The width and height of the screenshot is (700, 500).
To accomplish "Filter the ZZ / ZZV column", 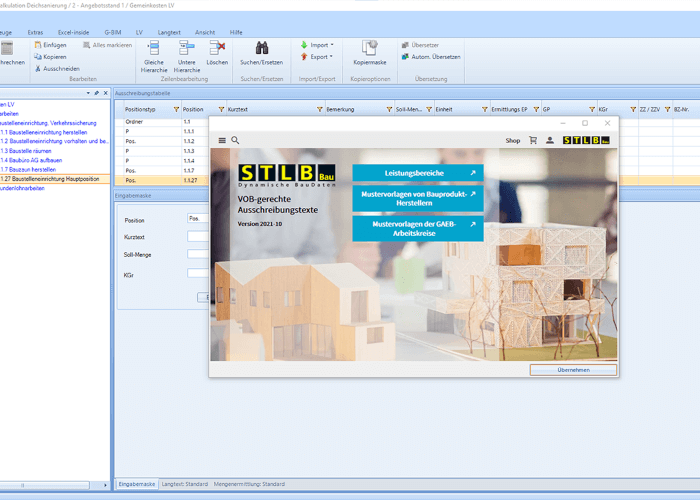I will coord(667,109).
